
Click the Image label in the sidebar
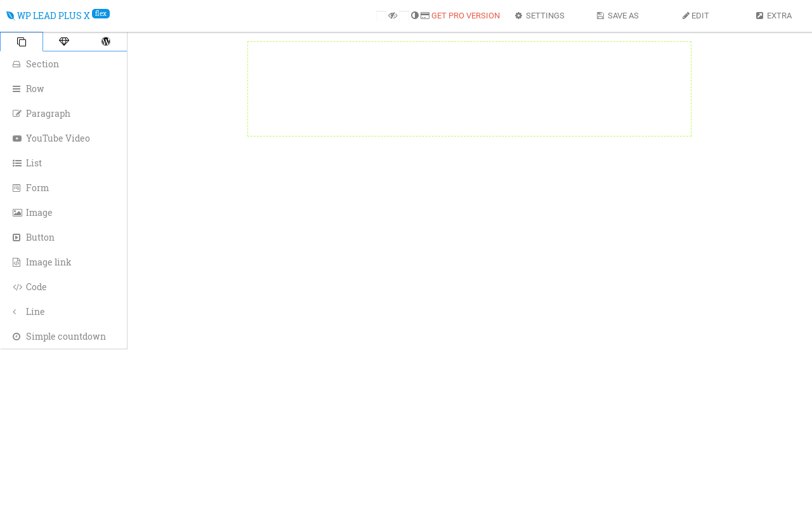39,213
